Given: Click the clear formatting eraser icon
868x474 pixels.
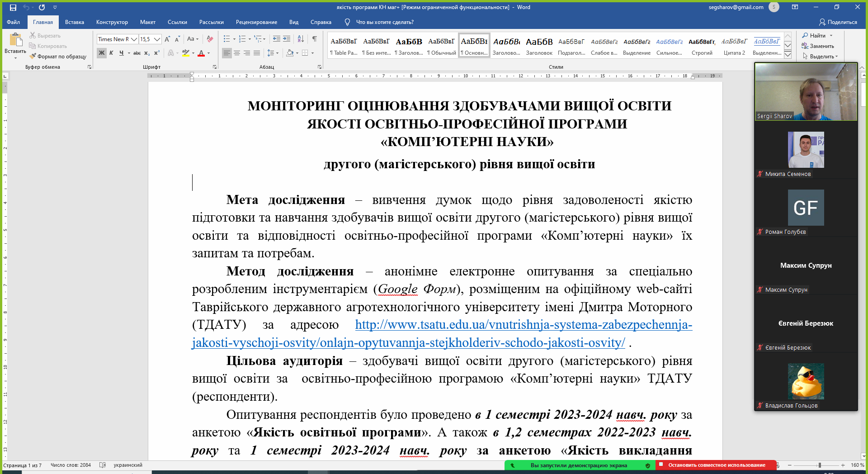Looking at the screenshot, I should [210, 39].
